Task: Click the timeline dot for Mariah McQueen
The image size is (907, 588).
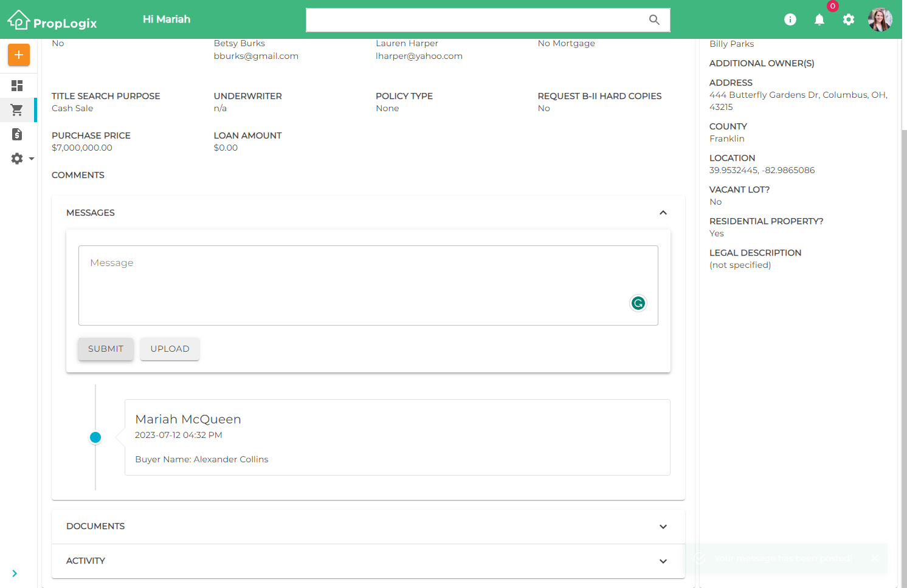Action: point(95,437)
